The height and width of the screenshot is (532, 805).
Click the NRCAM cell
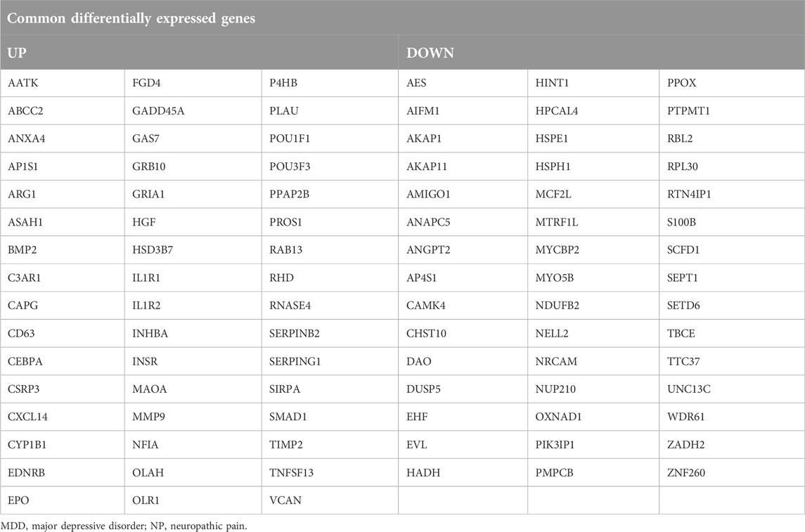[x=593, y=361]
